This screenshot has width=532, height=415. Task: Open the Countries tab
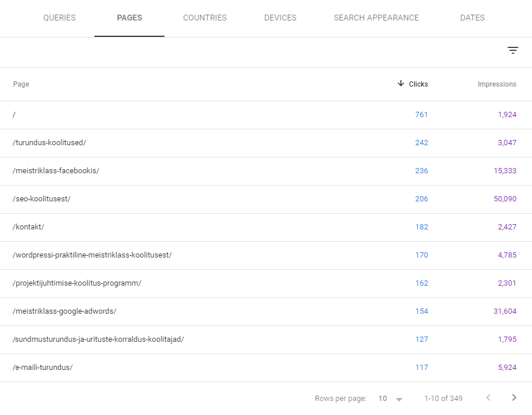(x=205, y=18)
